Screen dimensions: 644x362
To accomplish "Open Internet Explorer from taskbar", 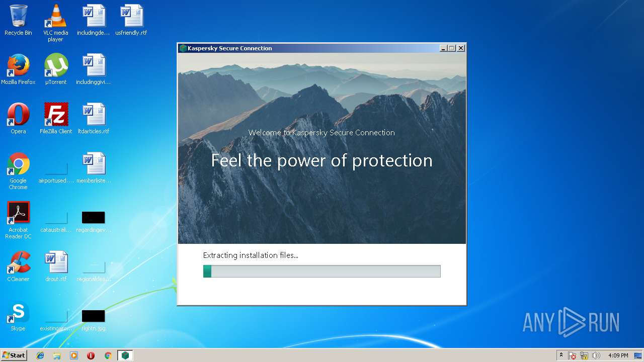I will tap(40, 355).
